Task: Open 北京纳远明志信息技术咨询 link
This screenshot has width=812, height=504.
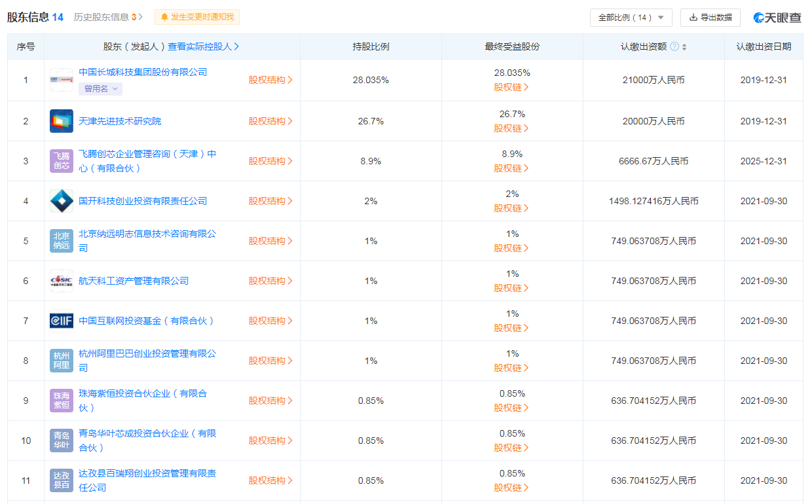Action: (x=147, y=241)
